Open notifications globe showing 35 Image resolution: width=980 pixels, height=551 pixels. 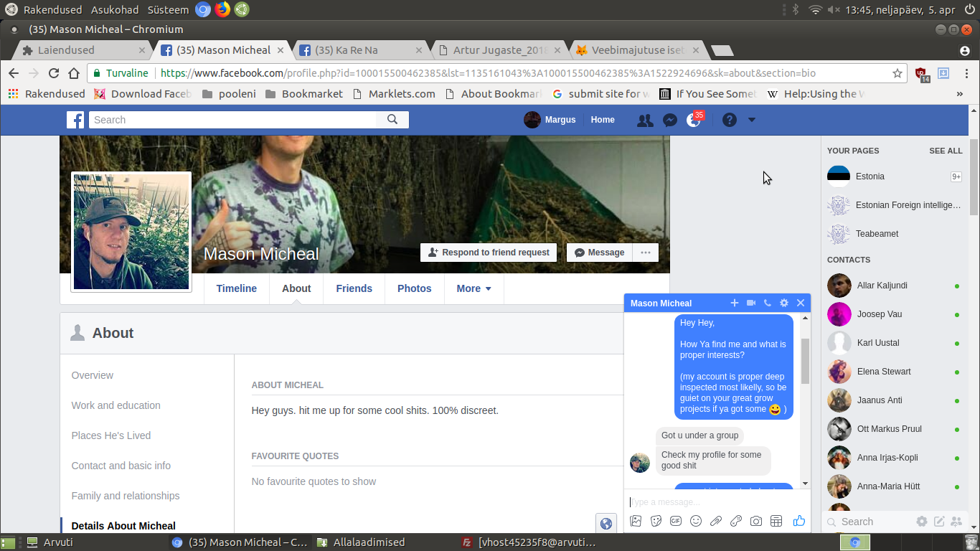click(694, 121)
